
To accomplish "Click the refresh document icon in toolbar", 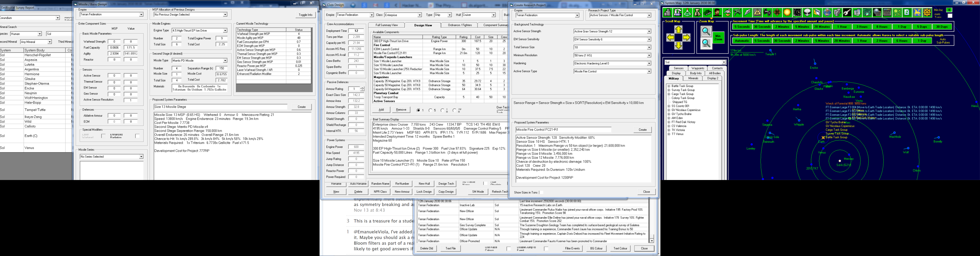I will tap(907, 12).
